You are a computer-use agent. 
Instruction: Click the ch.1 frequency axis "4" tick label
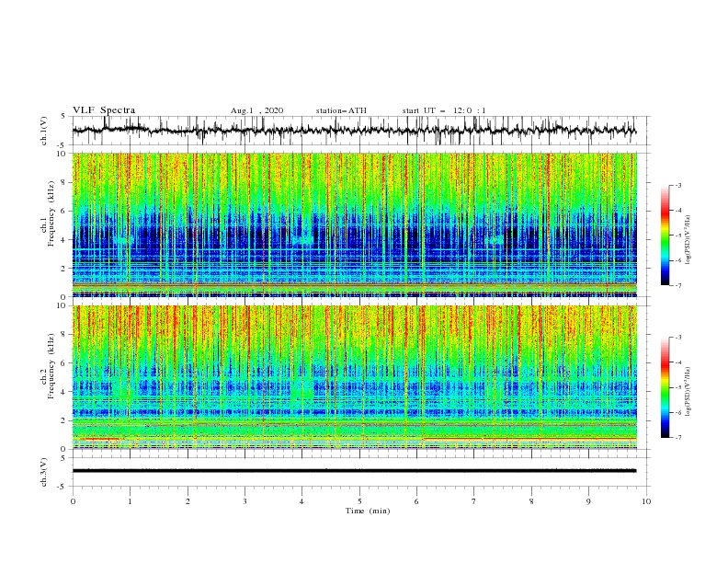tap(65, 240)
